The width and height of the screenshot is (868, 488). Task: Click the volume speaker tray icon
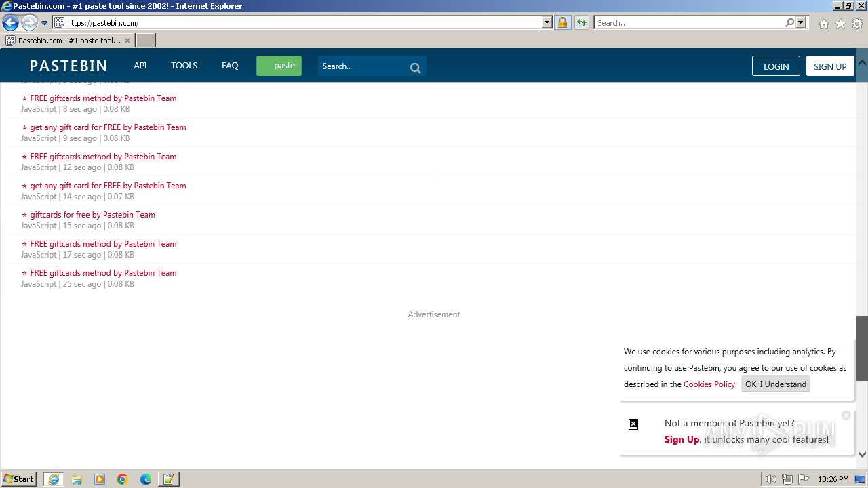(x=770, y=479)
